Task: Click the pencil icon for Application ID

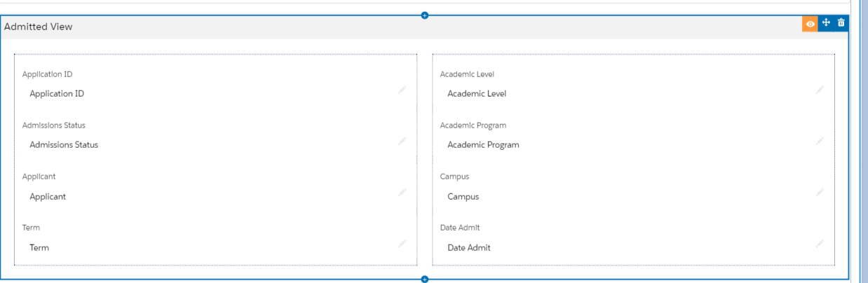Action: (x=402, y=90)
